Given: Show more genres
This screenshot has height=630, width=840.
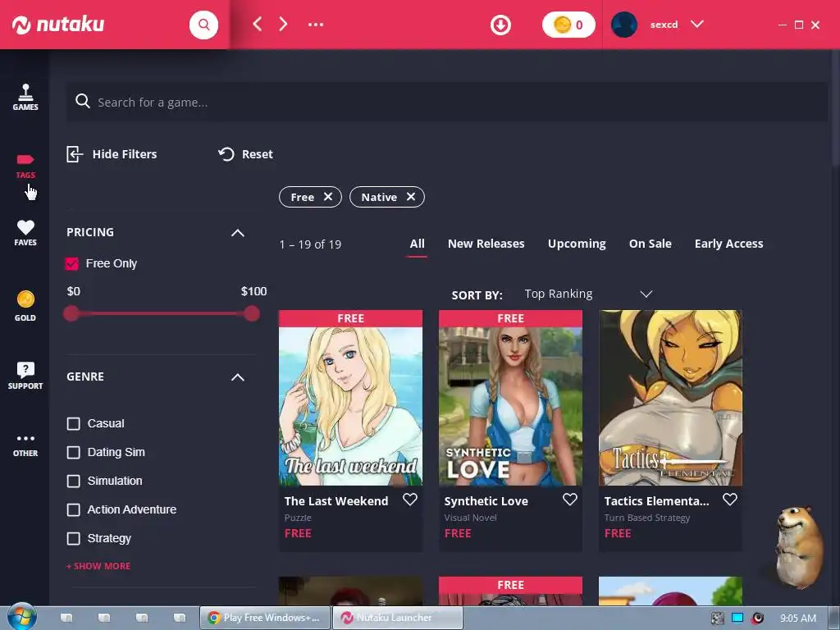Looking at the screenshot, I should point(98,566).
